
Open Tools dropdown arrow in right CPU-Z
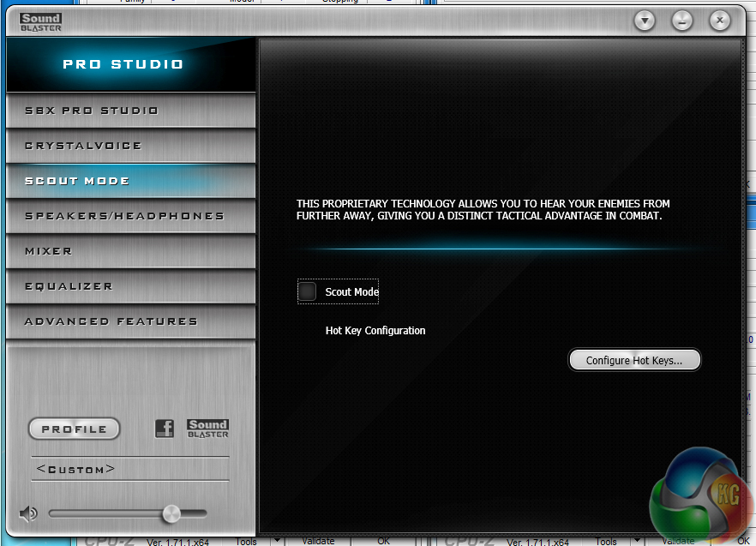(638, 541)
